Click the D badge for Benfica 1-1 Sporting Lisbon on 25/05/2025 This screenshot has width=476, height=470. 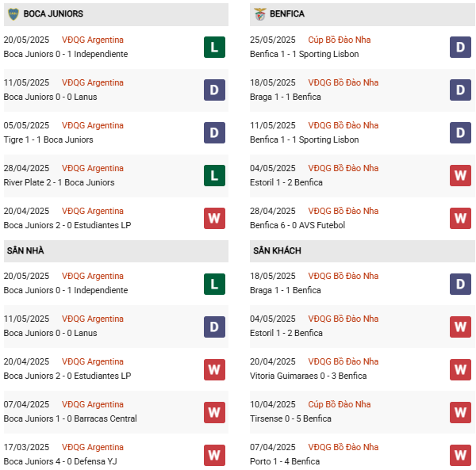(460, 47)
